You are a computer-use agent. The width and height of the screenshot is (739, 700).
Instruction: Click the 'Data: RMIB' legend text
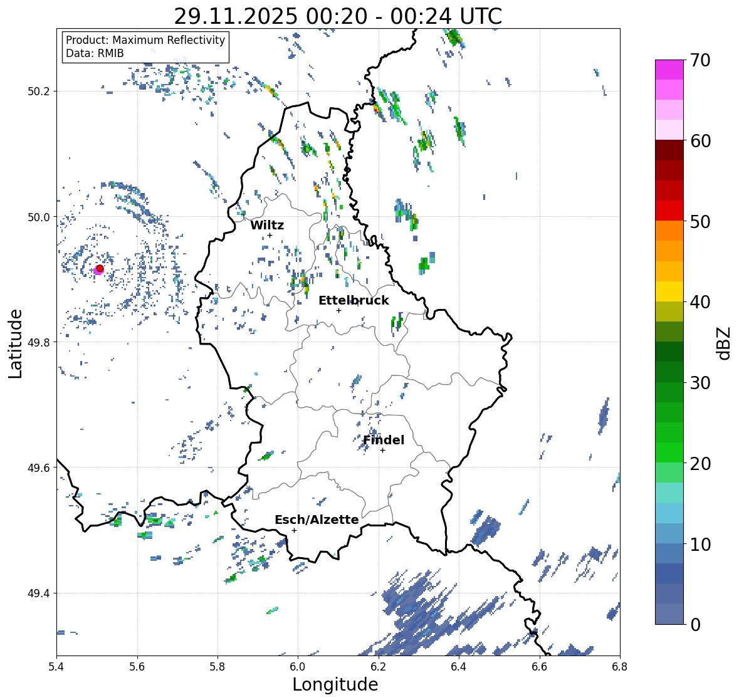click(95, 53)
